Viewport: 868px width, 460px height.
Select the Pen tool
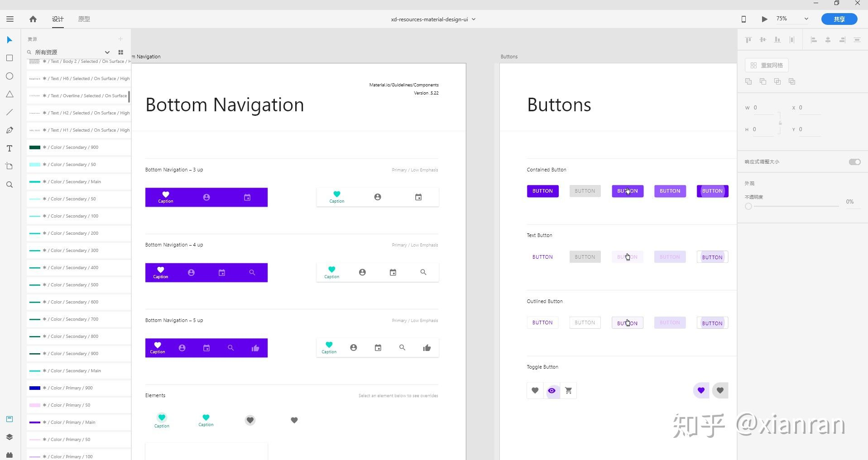10,130
